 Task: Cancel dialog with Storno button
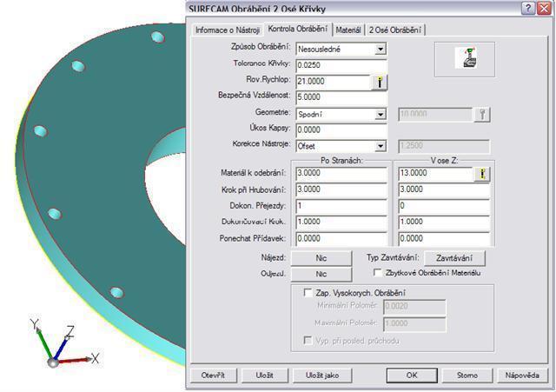coord(467,375)
